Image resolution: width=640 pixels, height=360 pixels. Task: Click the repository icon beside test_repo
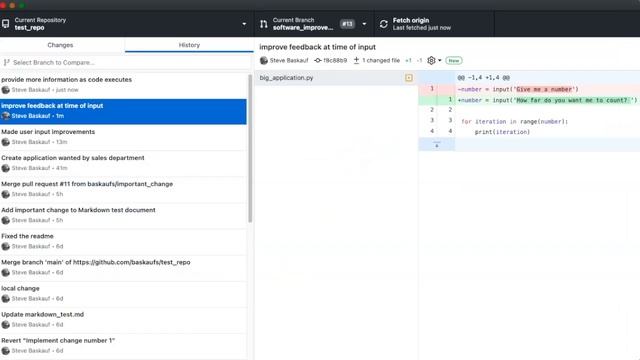coord(6,24)
